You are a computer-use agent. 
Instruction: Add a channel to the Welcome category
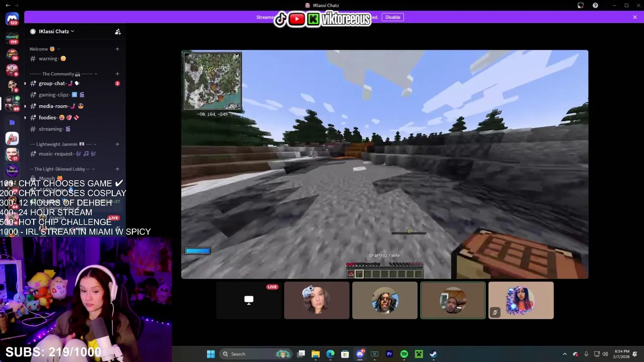pos(117,49)
